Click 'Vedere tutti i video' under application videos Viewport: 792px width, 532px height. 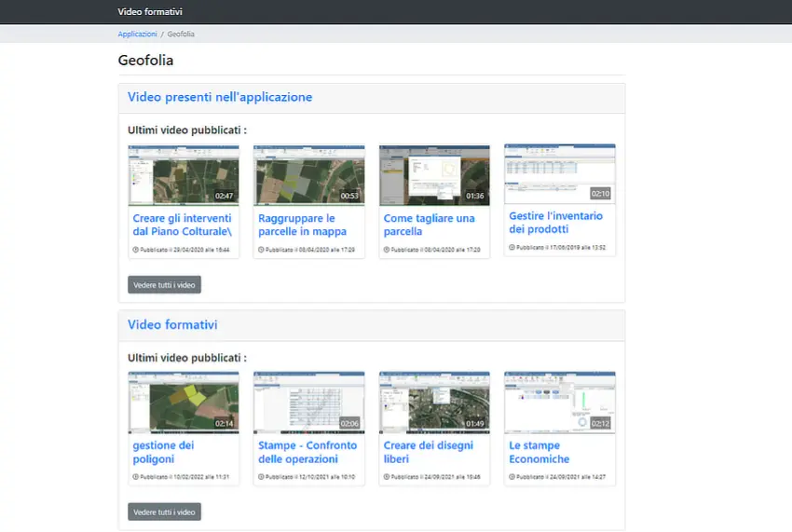coord(164,285)
